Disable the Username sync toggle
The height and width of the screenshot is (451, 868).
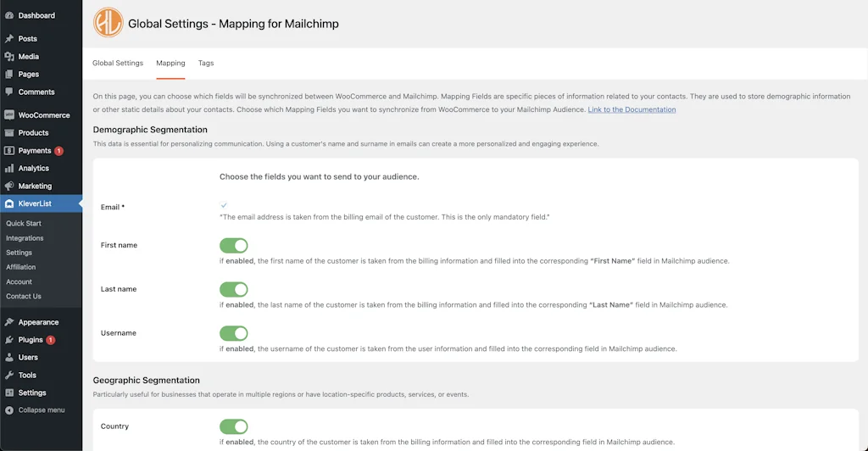click(234, 333)
